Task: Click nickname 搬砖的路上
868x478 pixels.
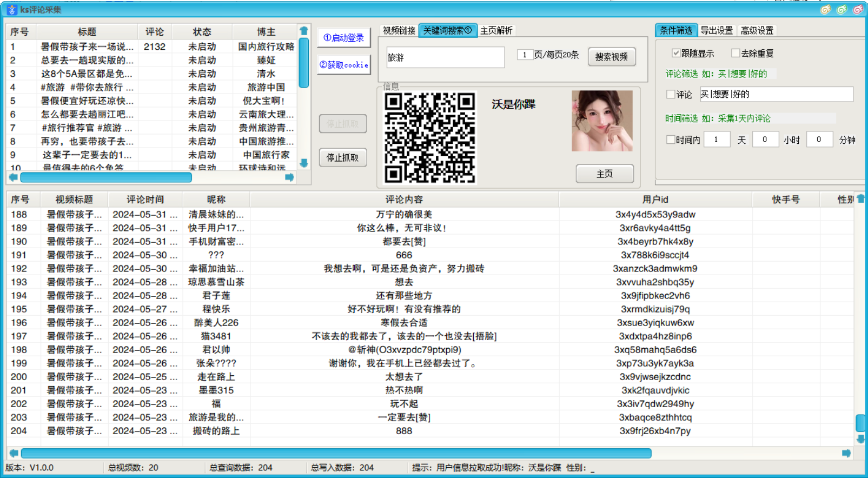Action: (x=216, y=431)
